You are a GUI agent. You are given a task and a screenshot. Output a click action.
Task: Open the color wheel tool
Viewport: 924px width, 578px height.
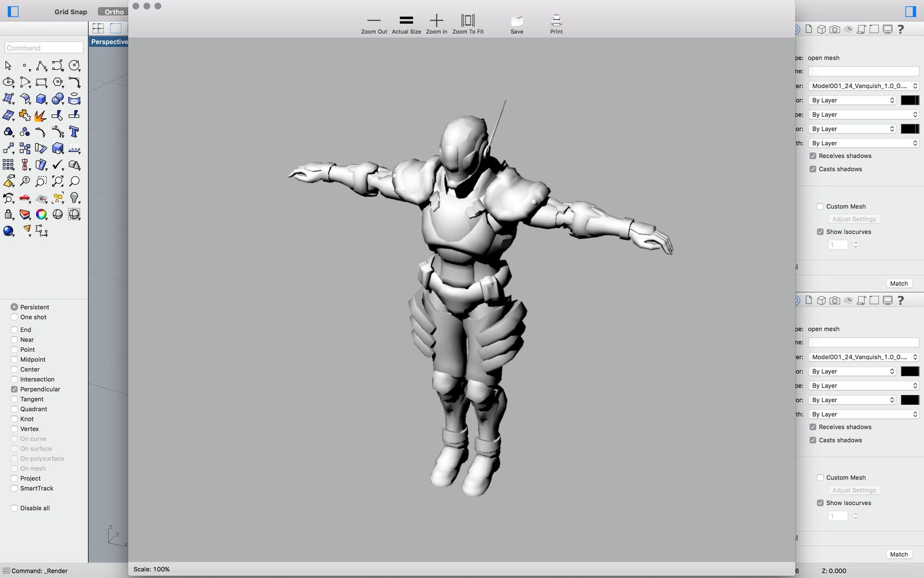click(41, 214)
